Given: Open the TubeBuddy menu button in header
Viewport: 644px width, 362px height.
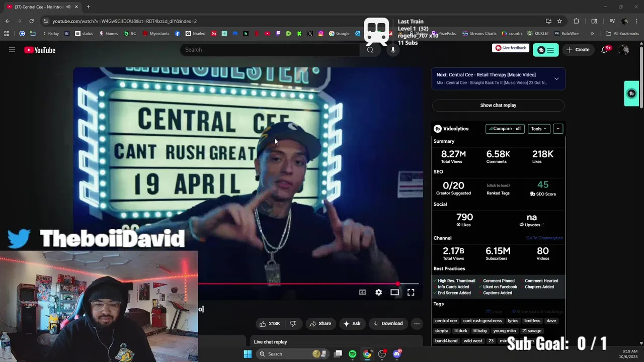Looking at the screenshot, I should [x=546, y=50].
